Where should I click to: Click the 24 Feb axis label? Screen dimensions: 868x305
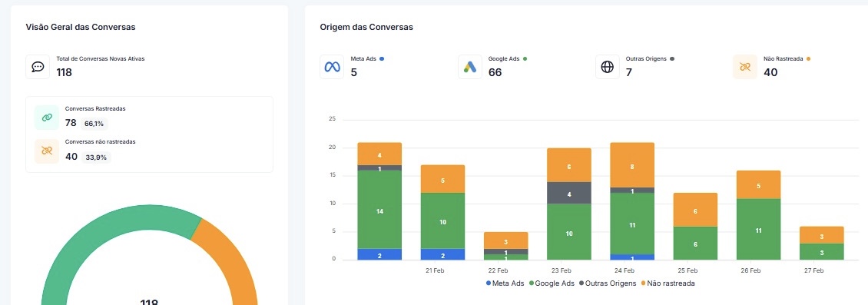[x=624, y=270]
